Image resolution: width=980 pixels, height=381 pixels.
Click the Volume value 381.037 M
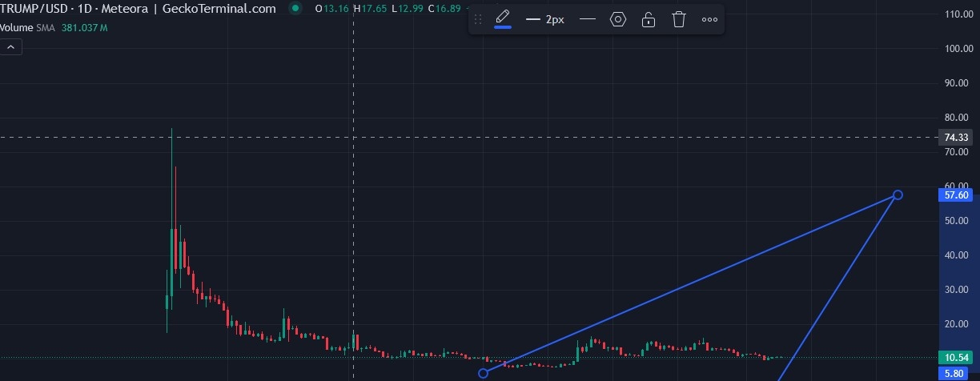pos(84,27)
